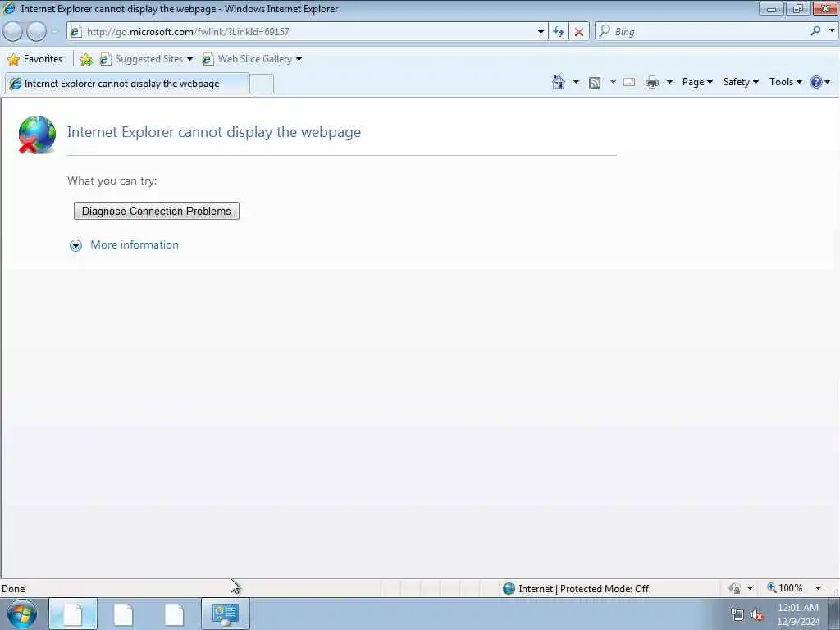This screenshot has width=840, height=630.
Task: Open a new blank tab
Action: (x=262, y=84)
